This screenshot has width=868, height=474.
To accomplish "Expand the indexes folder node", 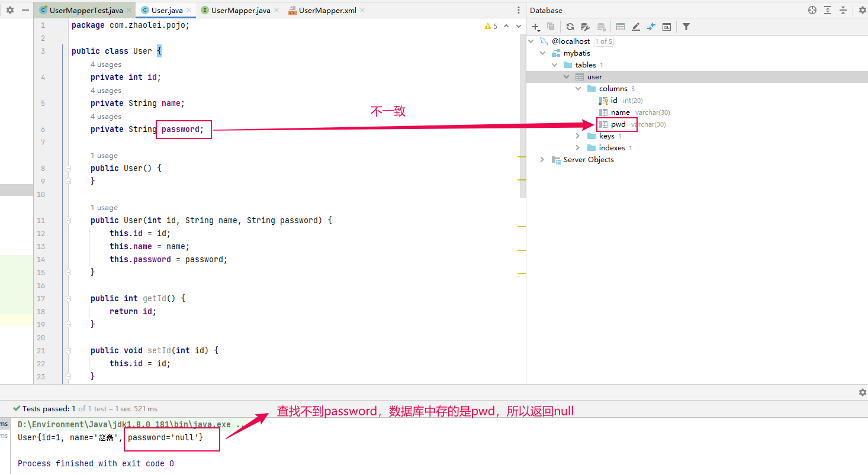I will (578, 148).
